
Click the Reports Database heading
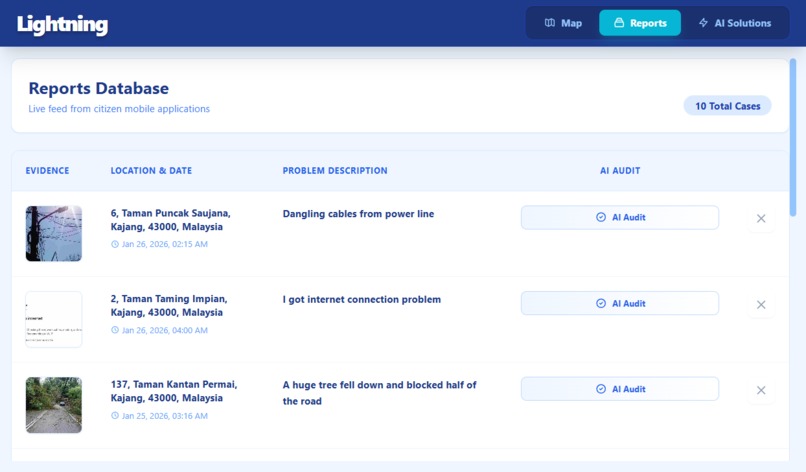[x=99, y=88]
